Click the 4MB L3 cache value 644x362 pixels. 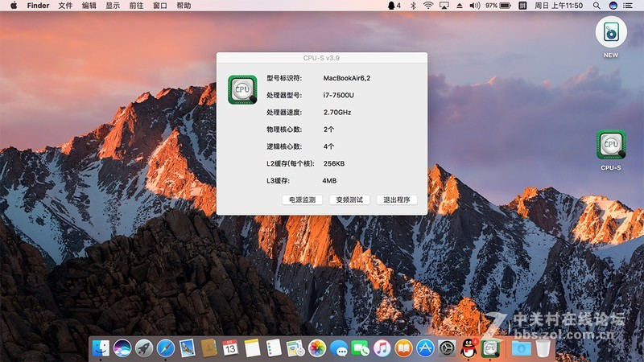(x=329, y=181)
